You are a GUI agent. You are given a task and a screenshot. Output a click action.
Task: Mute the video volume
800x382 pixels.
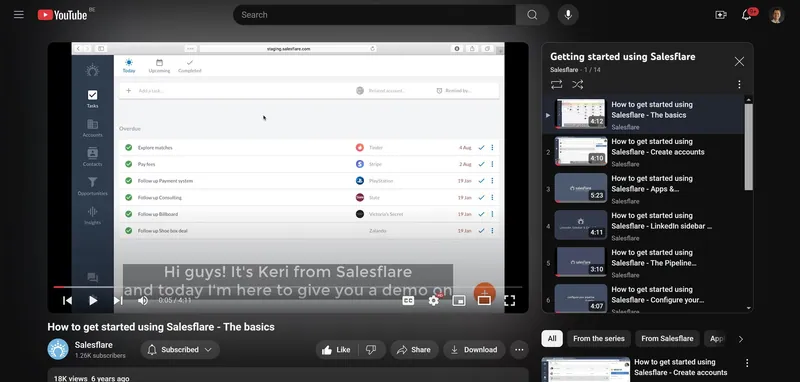tap(143, 300)
